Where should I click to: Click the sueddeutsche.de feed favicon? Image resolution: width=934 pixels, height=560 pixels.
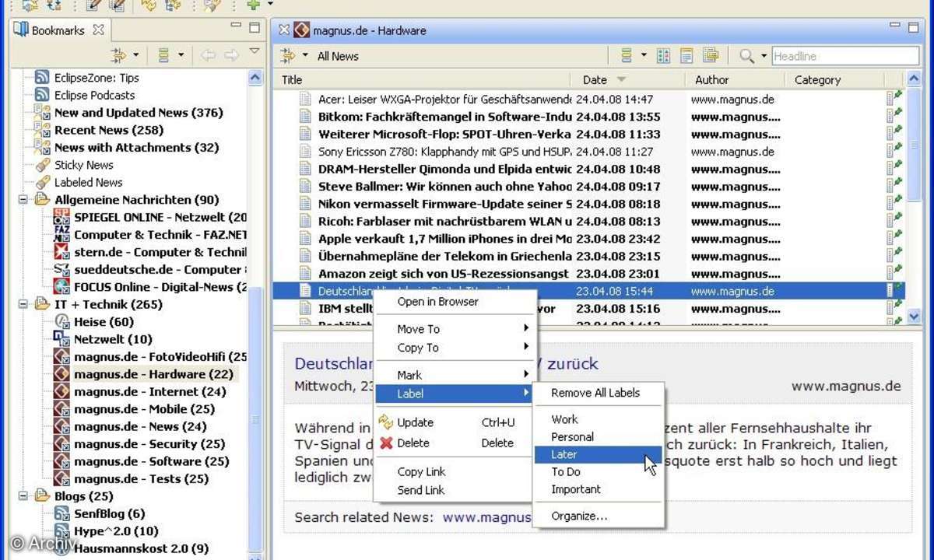click(61, 270)
